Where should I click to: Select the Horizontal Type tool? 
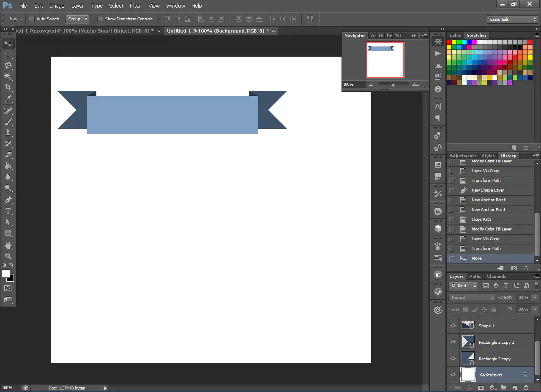pos(8,211)
